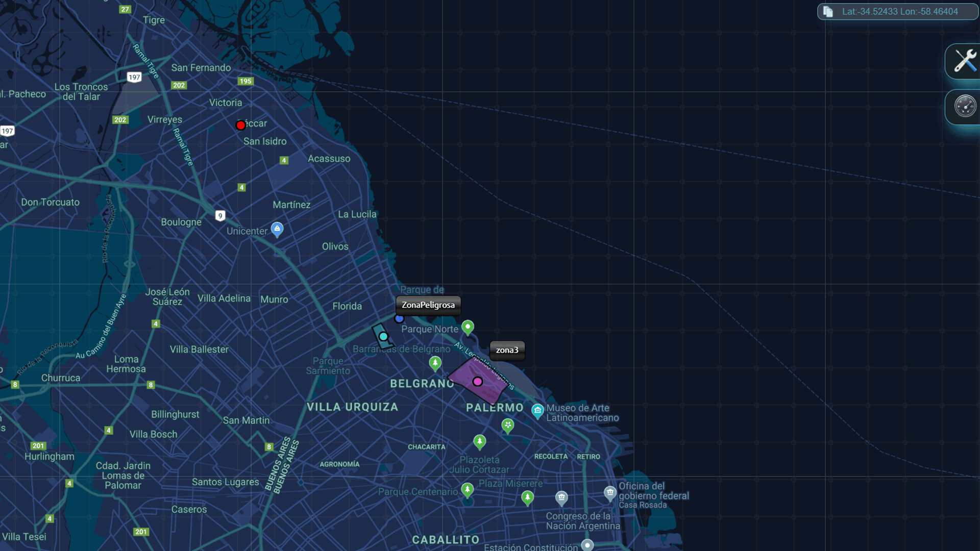Screen dimensions: 980x551
Task: Click the Parque Norte green pin
Action: click(468, 327)
